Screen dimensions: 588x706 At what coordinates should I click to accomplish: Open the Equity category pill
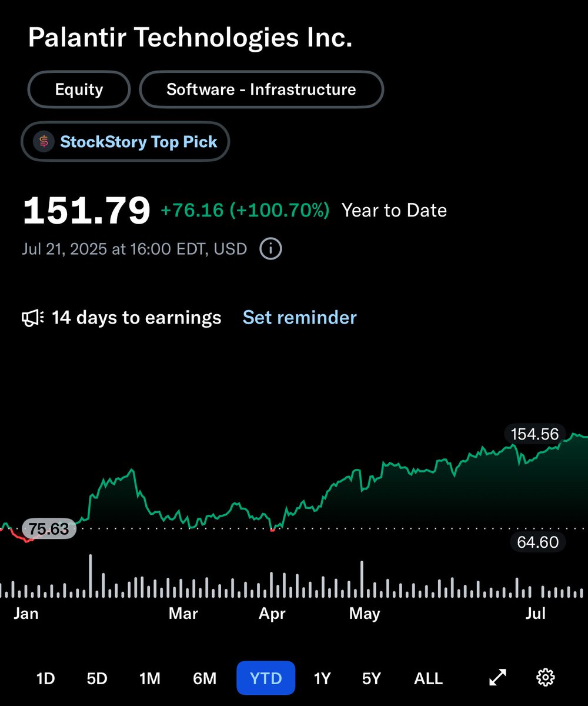coord(79,89)
